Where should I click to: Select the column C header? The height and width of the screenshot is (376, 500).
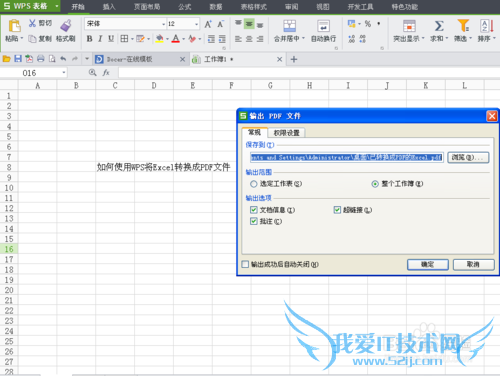click(115, 86)
